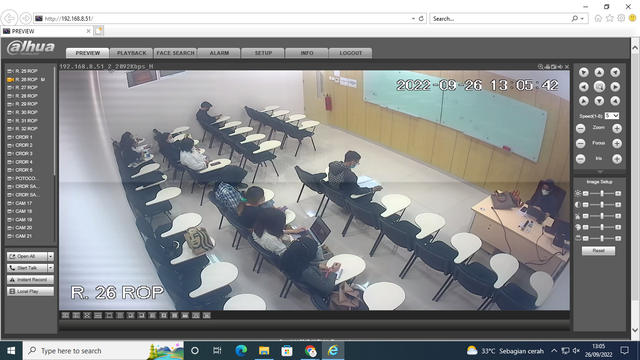Click the LOGOUT button
This screenshot has width=640, height=360.
click(x=351, y=53)
